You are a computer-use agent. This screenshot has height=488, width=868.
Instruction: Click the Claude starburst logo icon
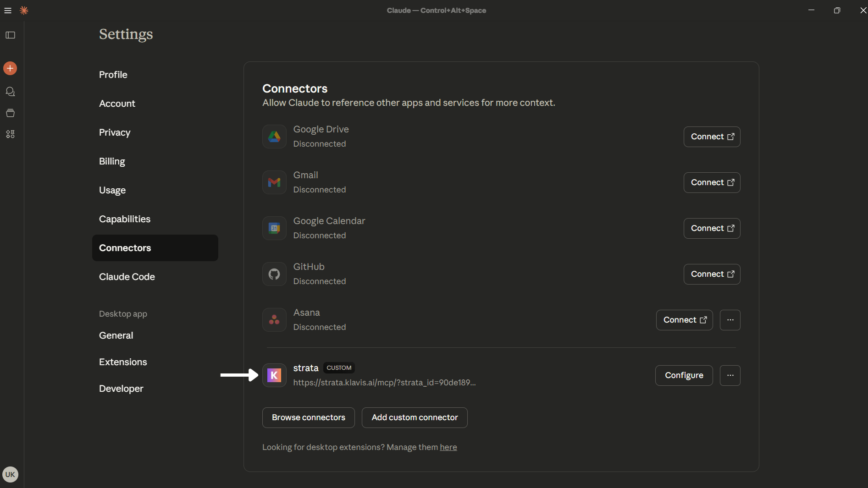24,11
